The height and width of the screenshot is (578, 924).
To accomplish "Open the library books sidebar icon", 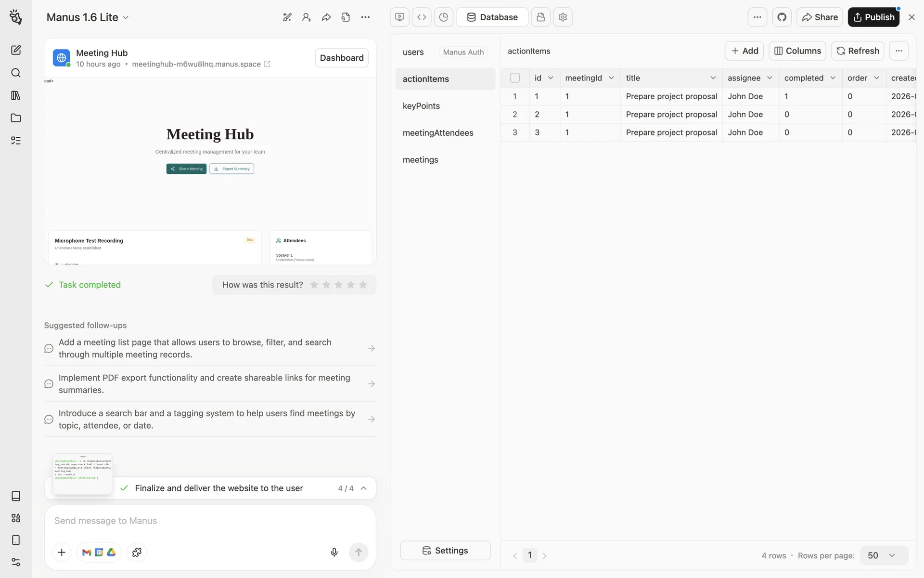I will pyautogui.click(x=16, y=95).
